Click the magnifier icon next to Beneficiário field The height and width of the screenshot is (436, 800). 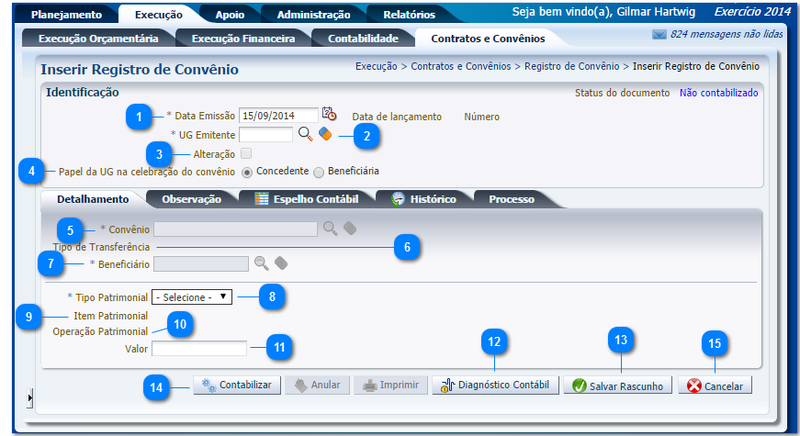(x=260, y=263)
